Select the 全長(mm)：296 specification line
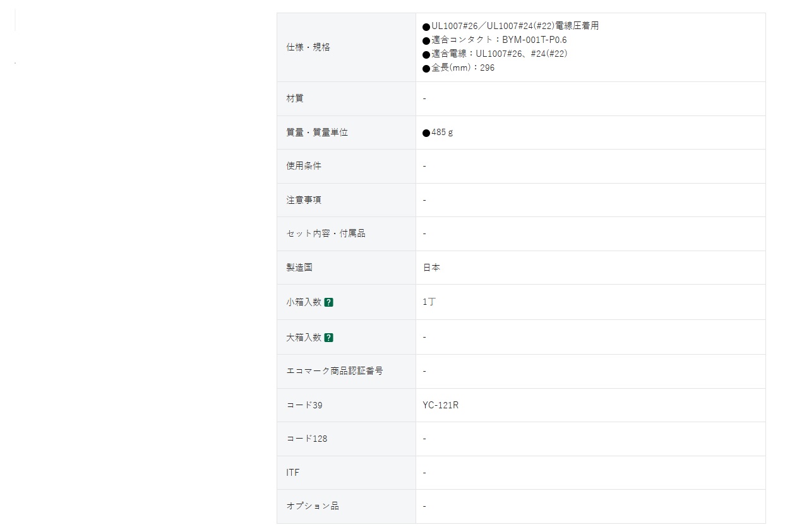The width and height of the screenshot is (785, 532). (458, 68)
